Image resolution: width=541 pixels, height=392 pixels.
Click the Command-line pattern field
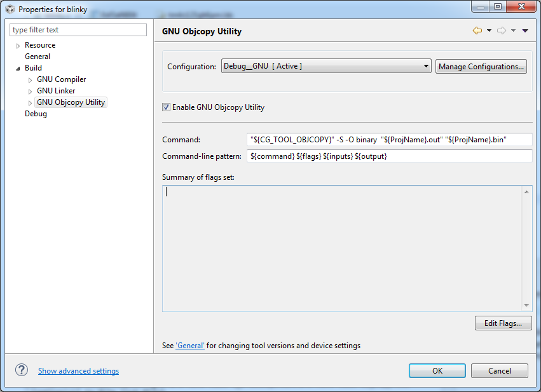pyautogui.click(x=390, y=156)
